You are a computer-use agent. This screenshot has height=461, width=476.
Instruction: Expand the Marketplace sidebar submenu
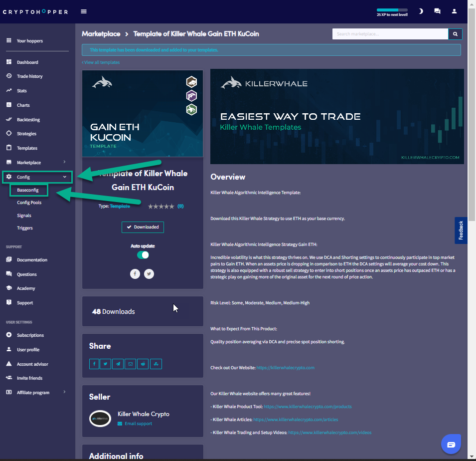64,162
